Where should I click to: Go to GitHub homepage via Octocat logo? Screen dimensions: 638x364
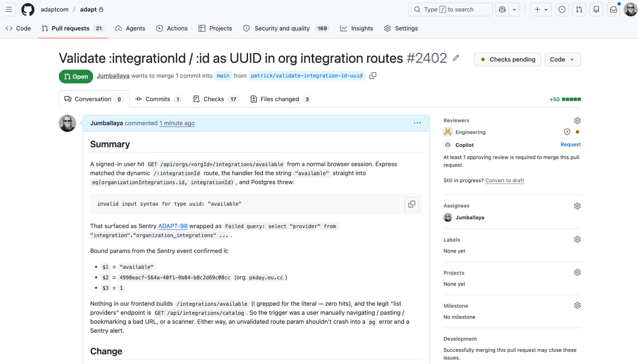tap(28, 10)
